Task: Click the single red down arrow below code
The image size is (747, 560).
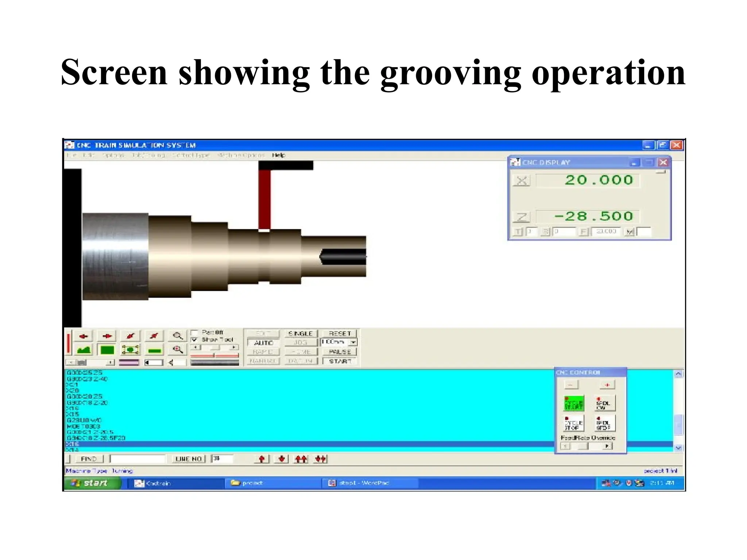Action: [x=281, y=459]
